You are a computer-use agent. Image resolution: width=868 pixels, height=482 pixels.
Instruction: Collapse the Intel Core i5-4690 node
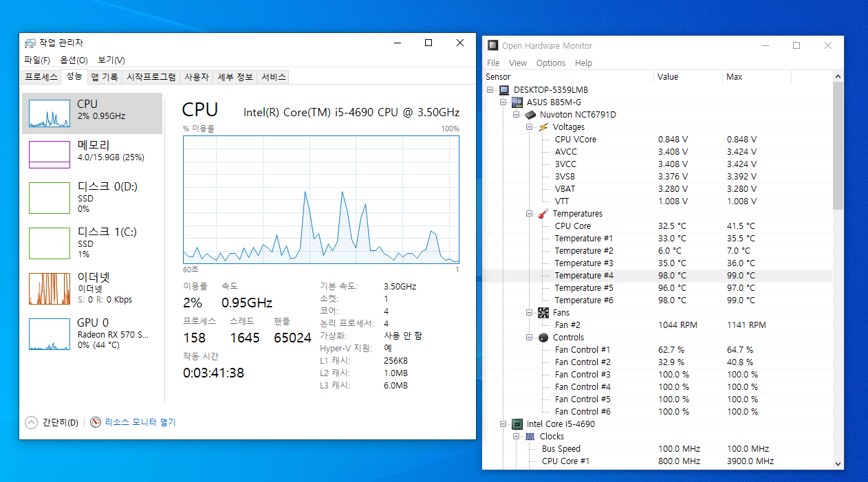tap(503, 424)
